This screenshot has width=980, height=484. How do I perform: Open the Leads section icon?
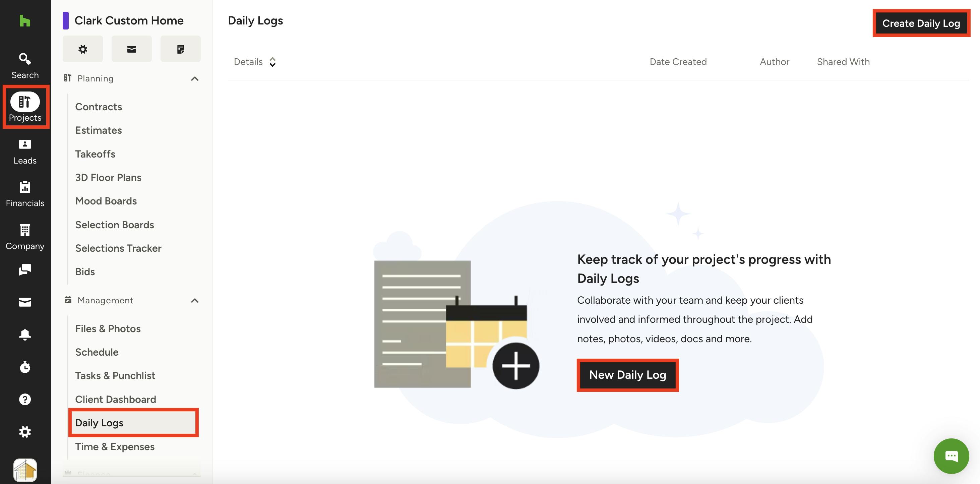[x=25, y=152]
